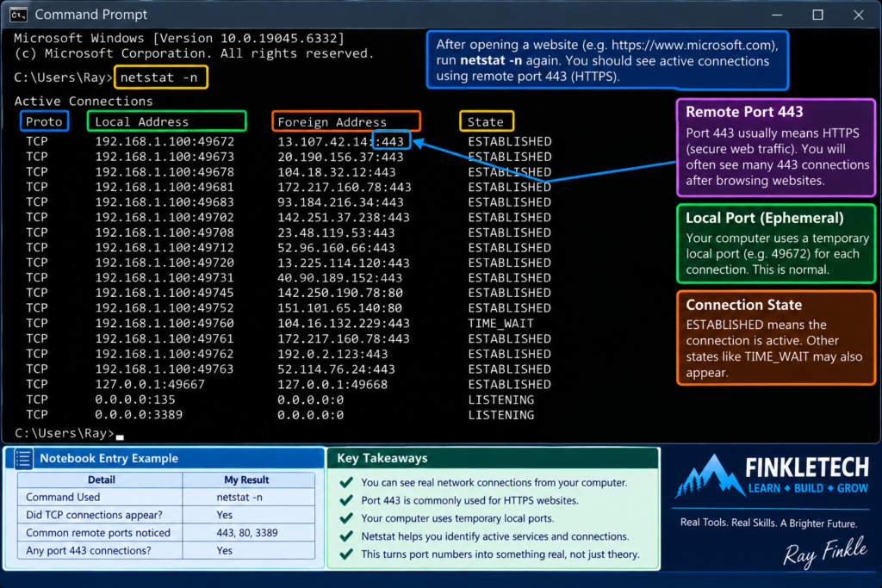The height and width of the screenshot is (588, 882).
Task: Click local address 127.0.0.1:49667
Action: point(150,385)
